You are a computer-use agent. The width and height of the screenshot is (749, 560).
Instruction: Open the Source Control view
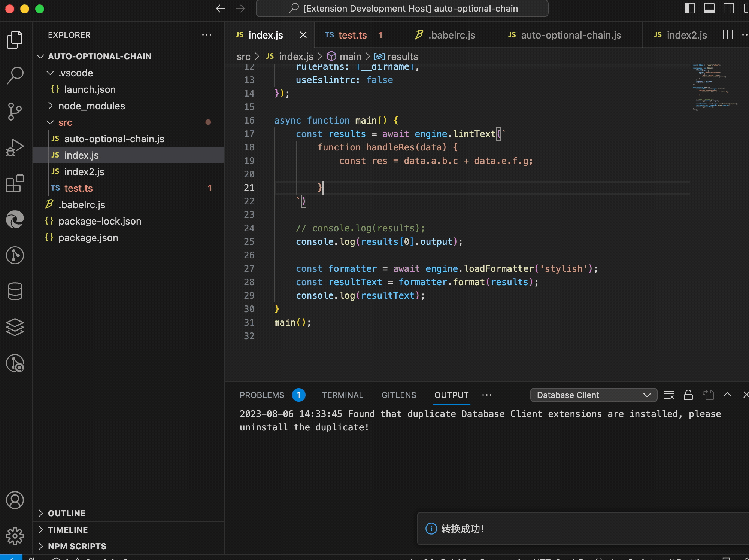pyautogui.click(x=15, y=111)
